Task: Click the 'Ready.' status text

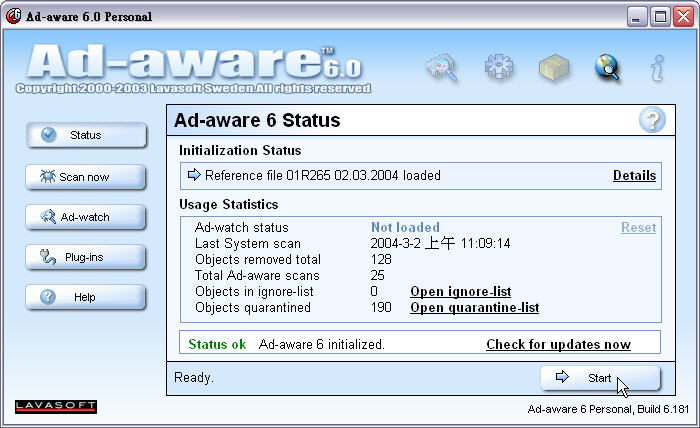Action: (x=194, y=378)
